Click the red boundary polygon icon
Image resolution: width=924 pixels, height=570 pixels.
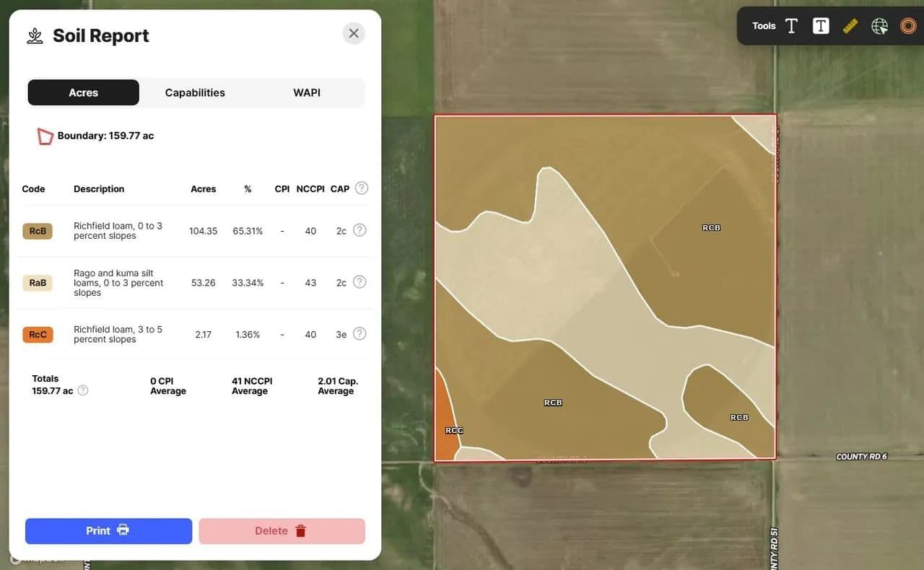click(45, 136)
